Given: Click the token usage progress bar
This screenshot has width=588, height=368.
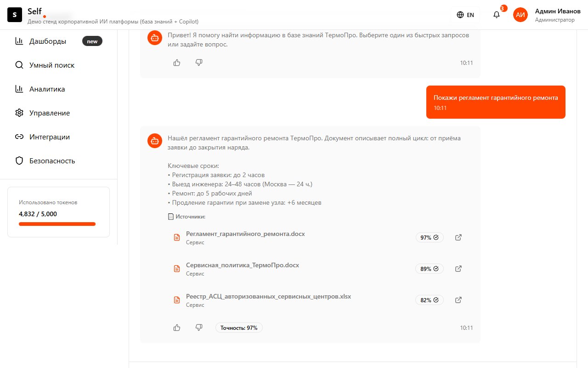Looking at the screenshot, I should [x=57, y=224].
